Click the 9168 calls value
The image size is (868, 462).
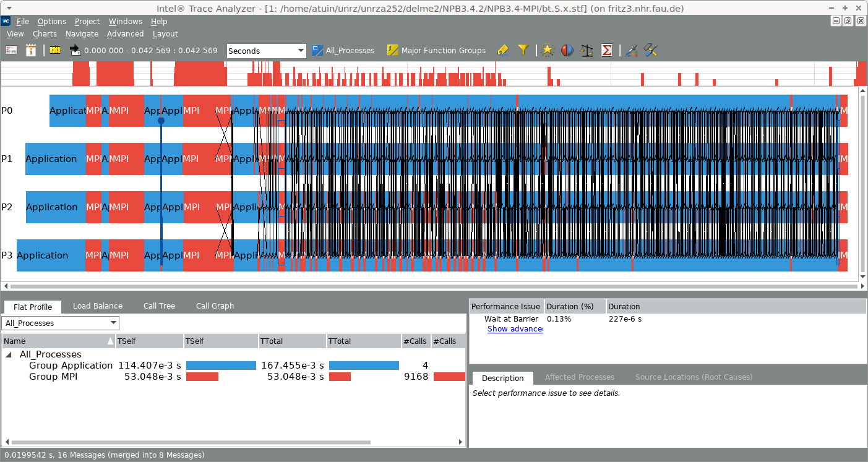416,377
